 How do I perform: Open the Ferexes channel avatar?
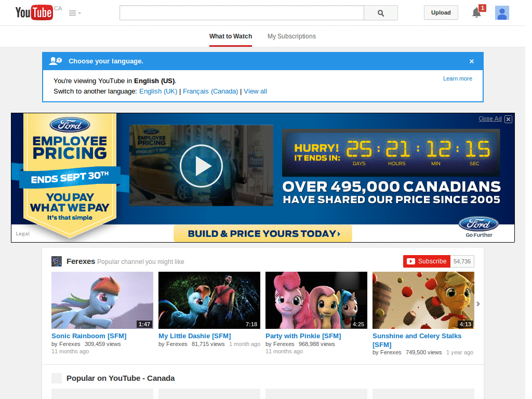tap(56, 261)
